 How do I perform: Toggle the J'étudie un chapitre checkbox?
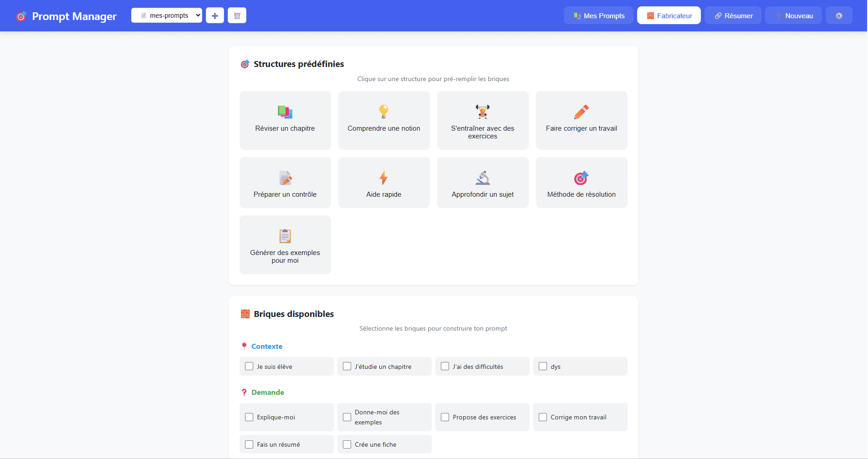pos(347,366)
